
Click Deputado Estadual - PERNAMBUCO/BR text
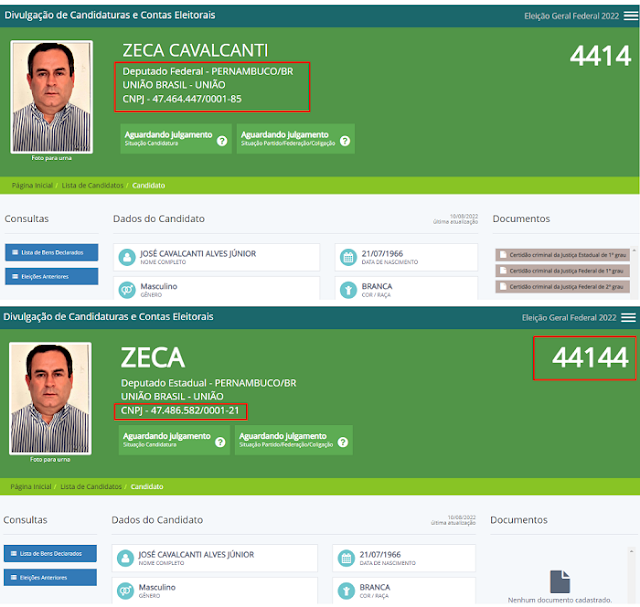[x=209, y=383]
